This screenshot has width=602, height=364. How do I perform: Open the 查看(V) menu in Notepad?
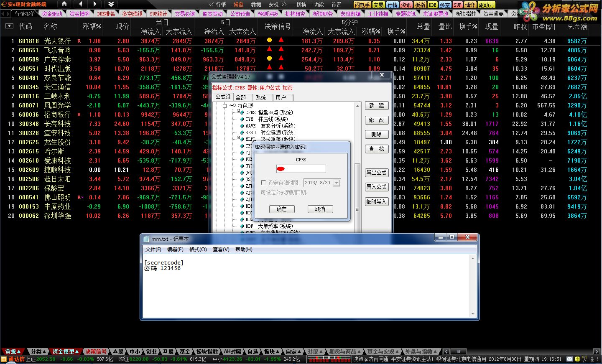click(221, 249)
